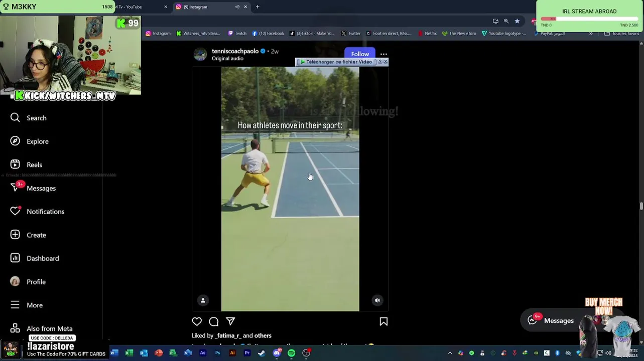This screenshot has width=644, height=361.
Task: Go to Reels in the sidebar
Action: click(26, 164)
